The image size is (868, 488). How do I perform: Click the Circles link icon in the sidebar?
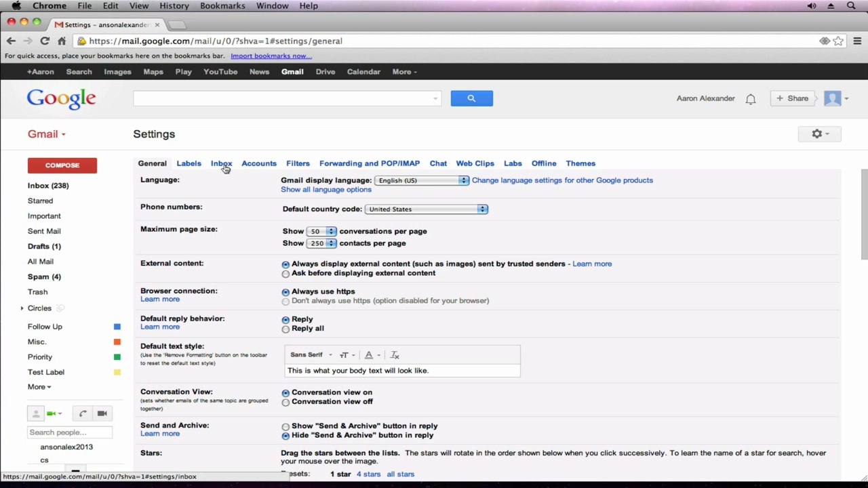coord(60,308)
